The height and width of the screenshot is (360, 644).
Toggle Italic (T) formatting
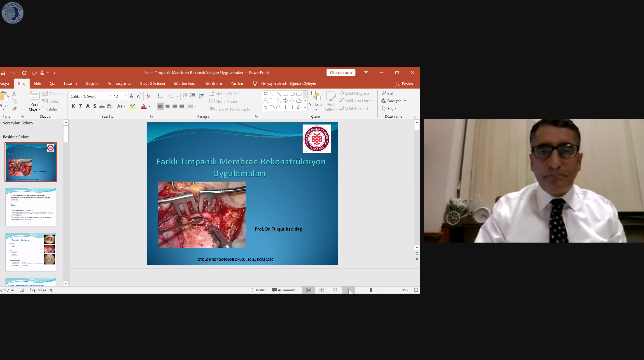80,106
